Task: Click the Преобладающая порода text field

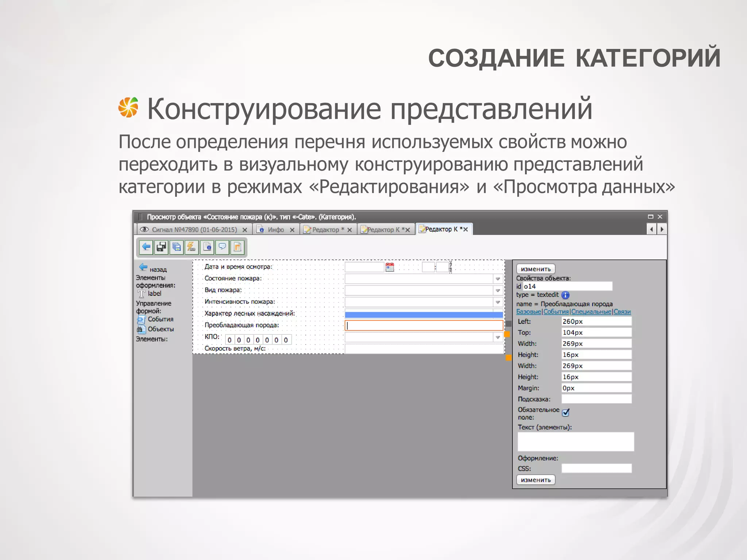Action: point(424,326)
